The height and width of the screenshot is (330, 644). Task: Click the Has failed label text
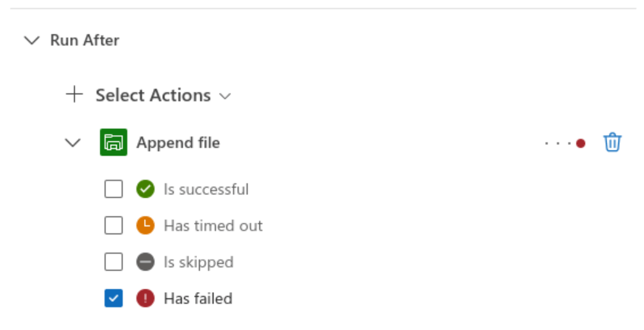198,298
